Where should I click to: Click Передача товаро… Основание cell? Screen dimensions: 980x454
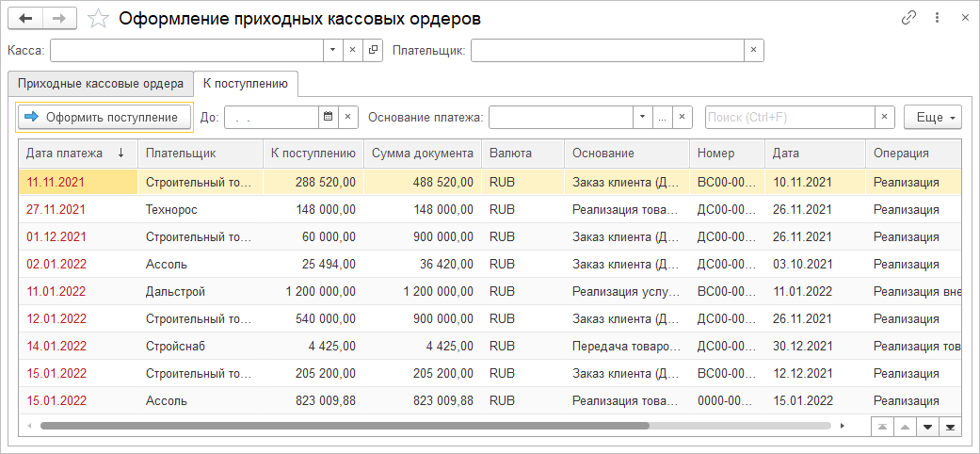tap(627, 346)
